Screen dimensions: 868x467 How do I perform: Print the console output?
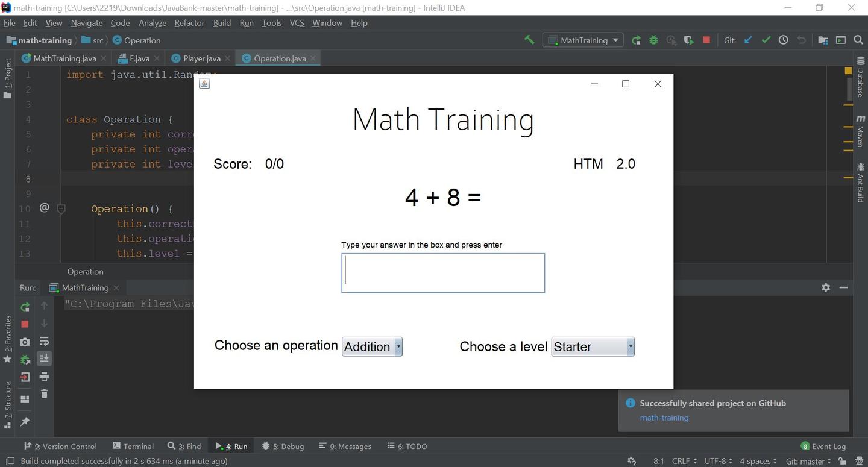[44, 377]
